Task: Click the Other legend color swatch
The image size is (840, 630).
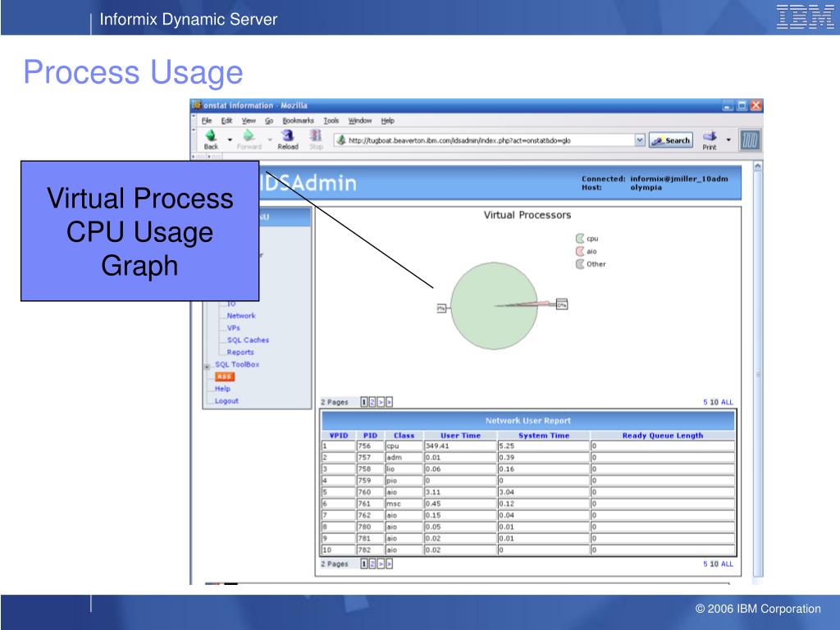Action: click(580, 264)
